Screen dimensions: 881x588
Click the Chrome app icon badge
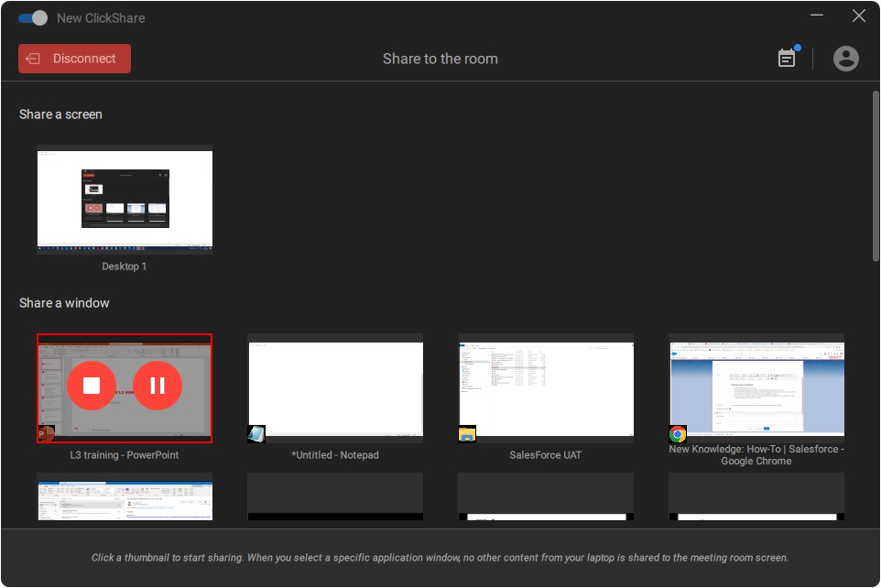(x=678, y=434)
